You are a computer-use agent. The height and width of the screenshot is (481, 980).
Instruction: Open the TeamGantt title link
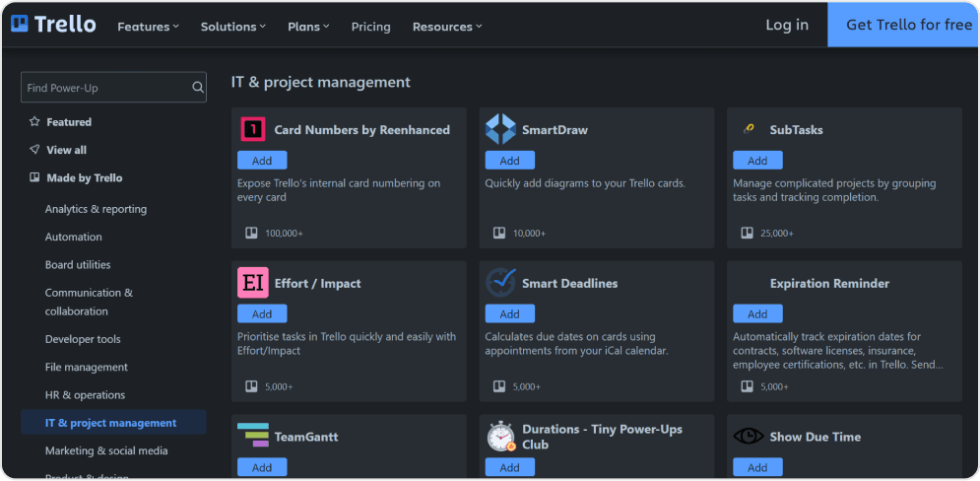coord(306,437)
